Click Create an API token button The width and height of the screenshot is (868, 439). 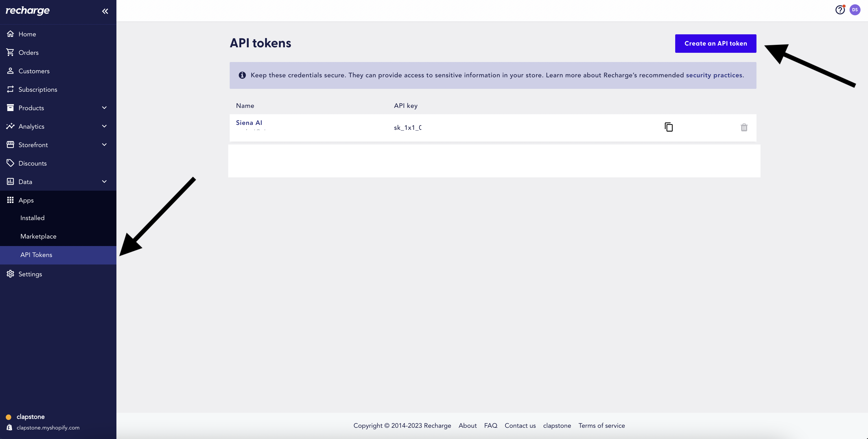[x=715, y=44]
